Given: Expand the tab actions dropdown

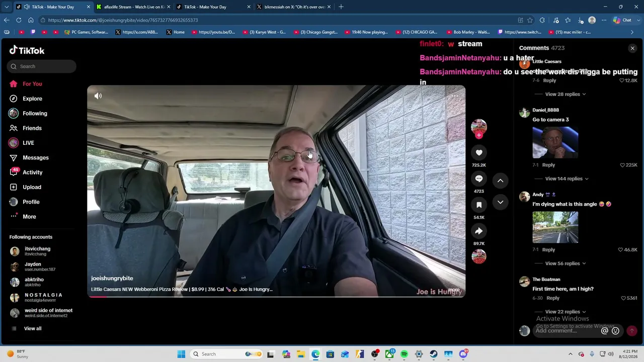Looking at the screenshot, I should [7, 7].
